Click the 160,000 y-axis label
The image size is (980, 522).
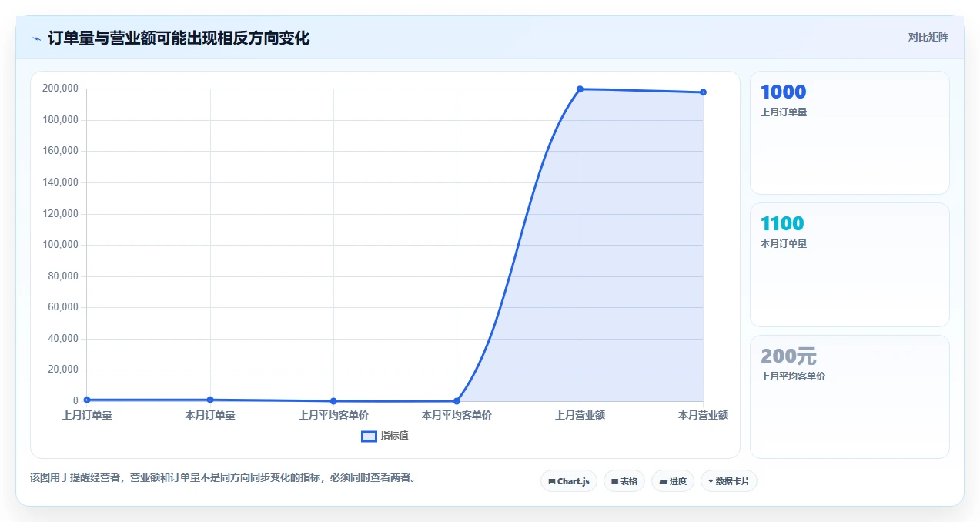(x=60, y=151)
